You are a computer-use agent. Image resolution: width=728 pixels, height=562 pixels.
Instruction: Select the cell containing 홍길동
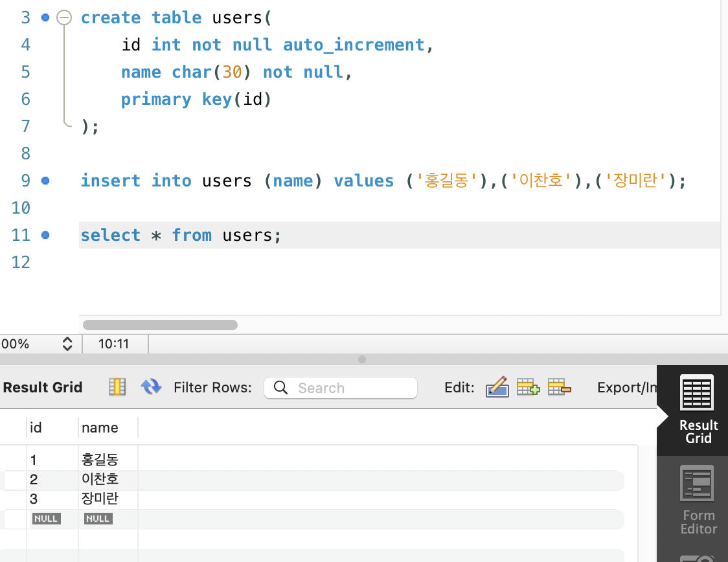click(100, 460)
